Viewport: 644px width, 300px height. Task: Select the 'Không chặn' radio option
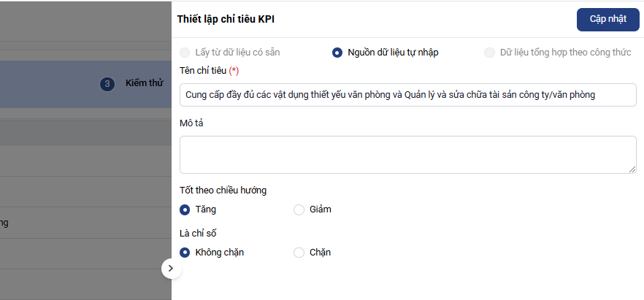[x=185, y=253]
